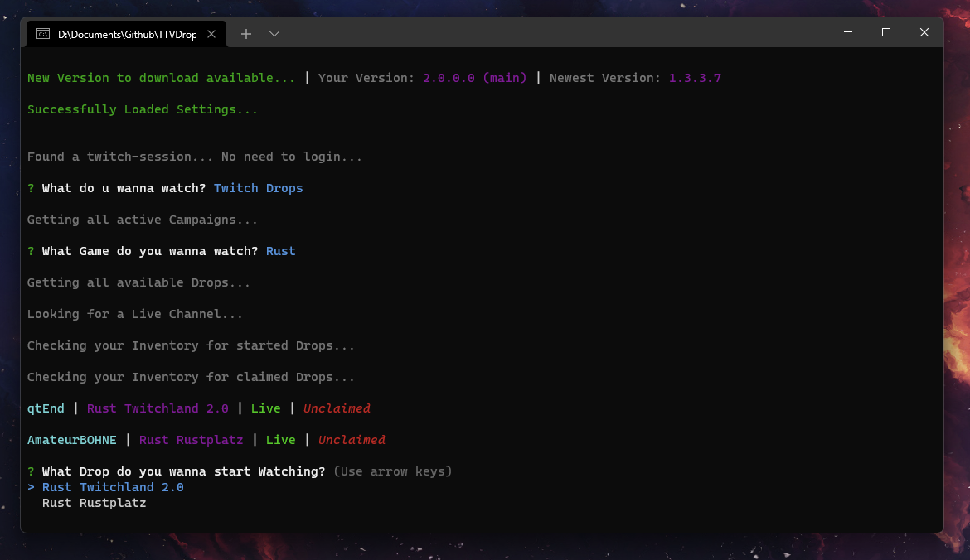Maximize the terminal window
This screenshot has height=560, width=970.
click(886, 32)
